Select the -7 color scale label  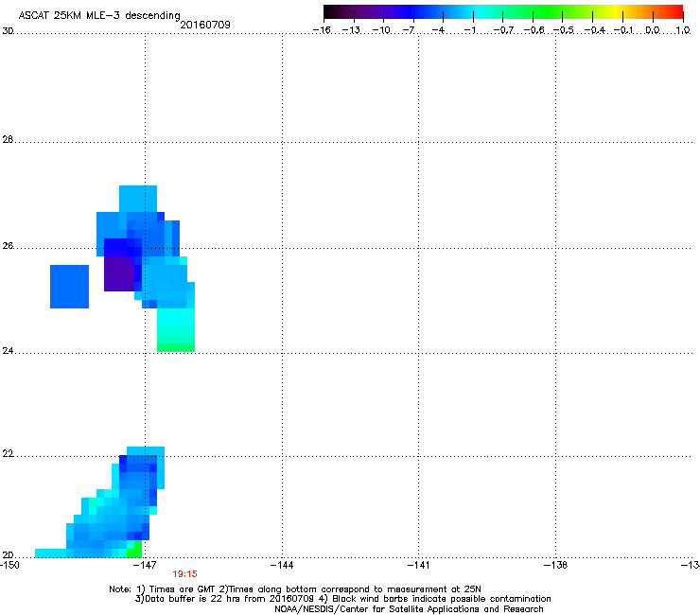point(409,30)
